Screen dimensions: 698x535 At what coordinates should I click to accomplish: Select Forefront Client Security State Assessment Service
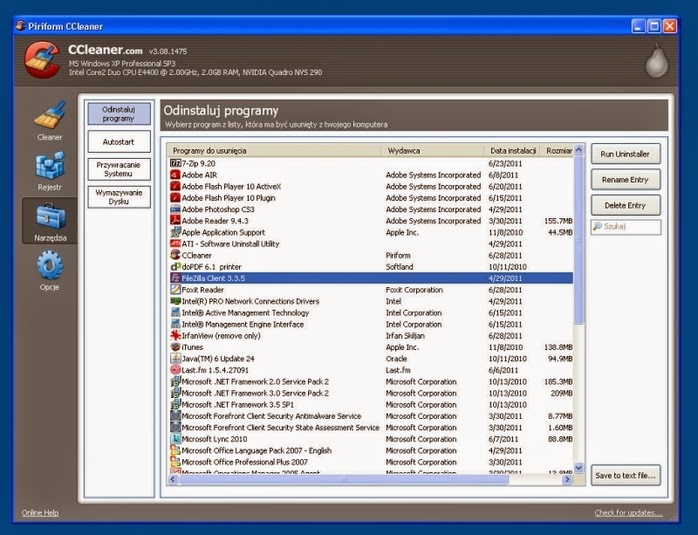point(371,427)
